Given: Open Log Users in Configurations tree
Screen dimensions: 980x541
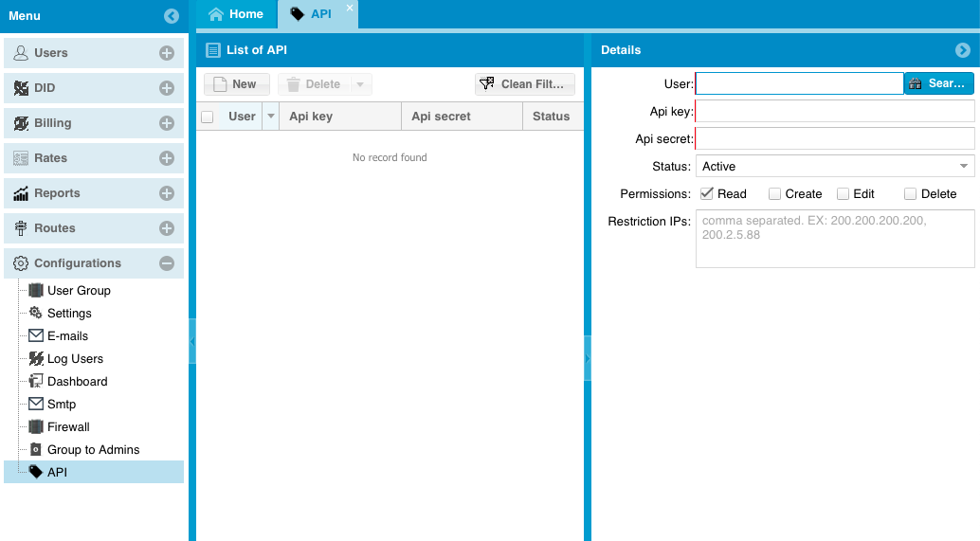Looking at the screenshot, I should (75, 358).
